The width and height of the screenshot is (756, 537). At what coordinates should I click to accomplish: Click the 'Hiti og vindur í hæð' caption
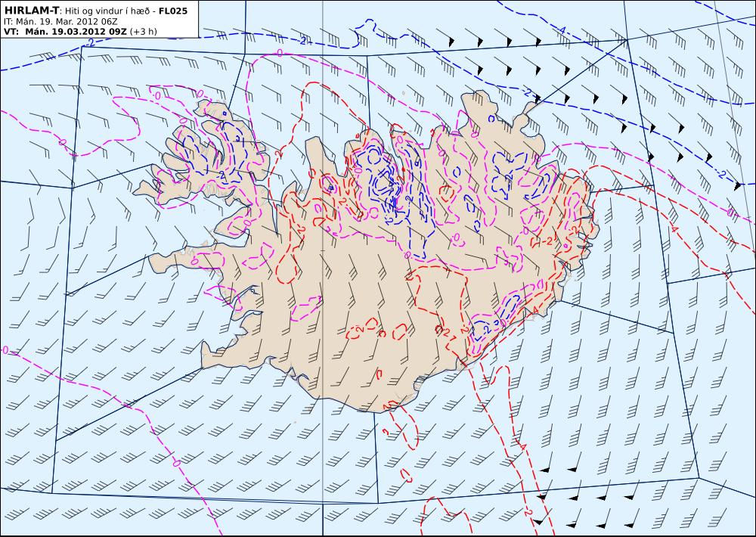coord(106,11)
